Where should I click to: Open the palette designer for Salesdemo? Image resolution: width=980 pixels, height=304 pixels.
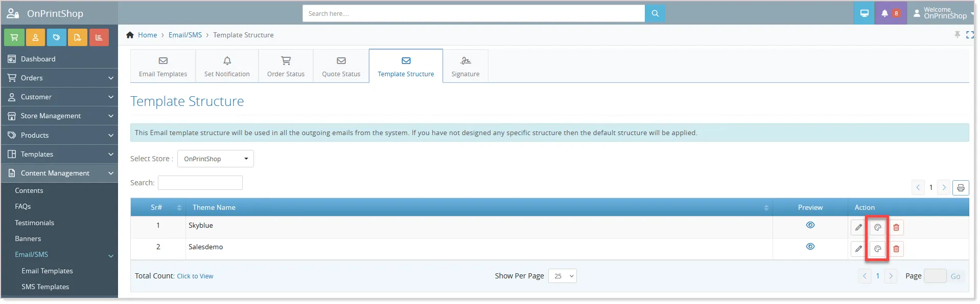[877, 249]
